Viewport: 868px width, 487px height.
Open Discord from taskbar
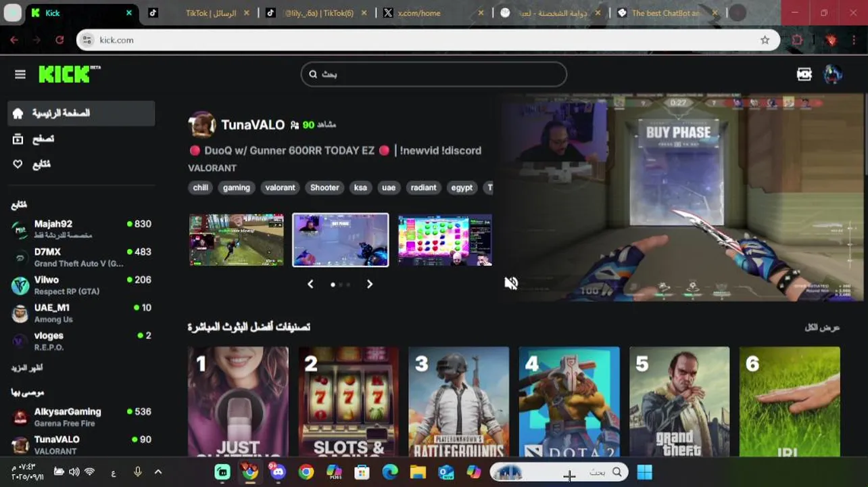point(278,472)
